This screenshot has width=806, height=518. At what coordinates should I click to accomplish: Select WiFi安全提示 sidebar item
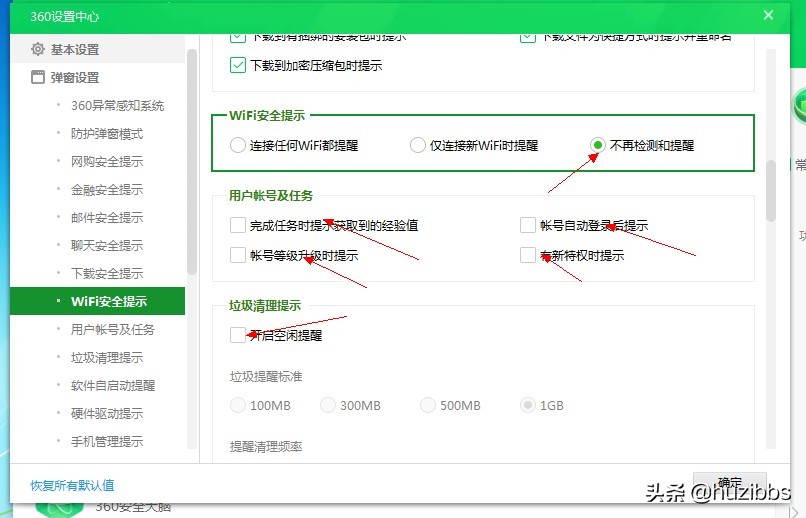(x=98, y=301)
